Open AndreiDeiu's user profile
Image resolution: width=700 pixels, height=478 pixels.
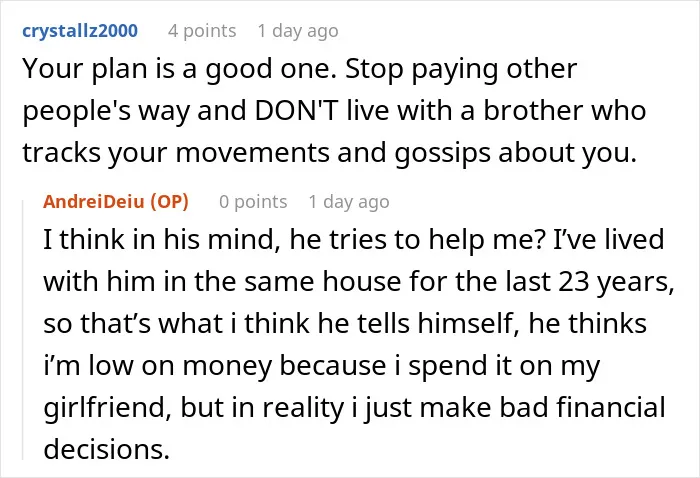tap(94, 202)
